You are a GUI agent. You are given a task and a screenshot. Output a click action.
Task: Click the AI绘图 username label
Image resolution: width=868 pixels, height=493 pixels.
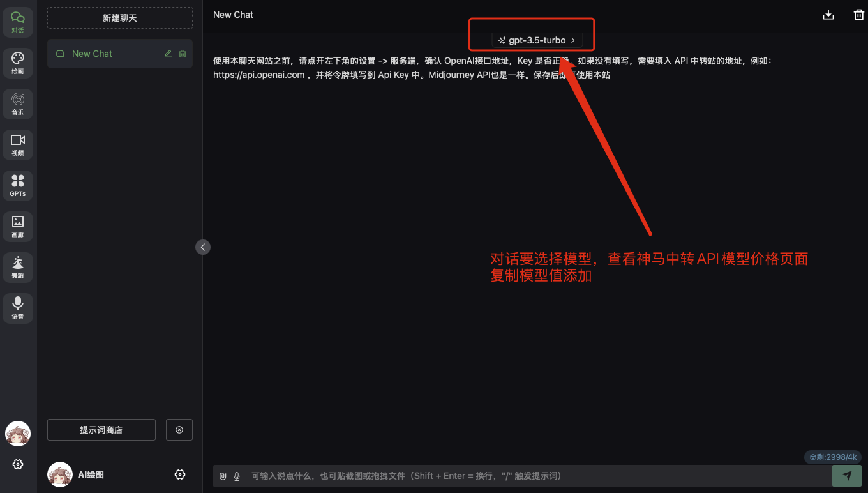[91, 474]
